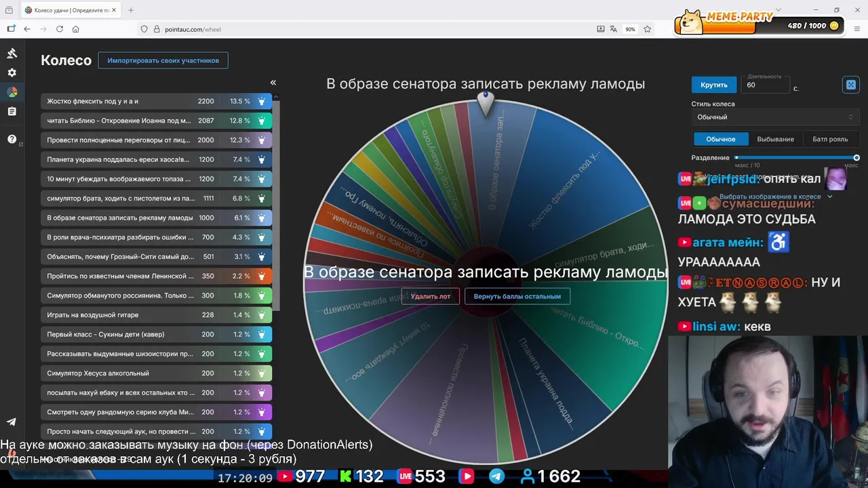Click lot text 'Смотреть одну рандомную серию клуба'
868x488 pixels.
point(121,412)
